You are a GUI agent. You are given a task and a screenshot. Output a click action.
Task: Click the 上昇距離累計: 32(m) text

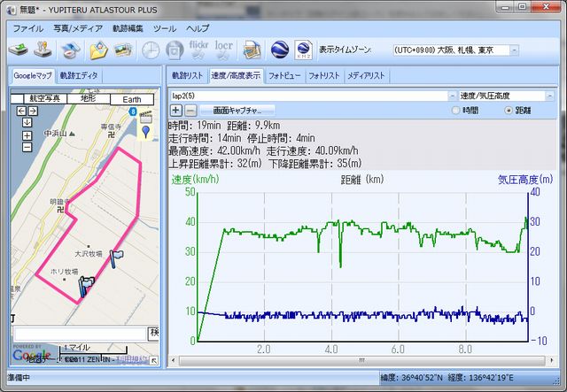[x=214, y=164]
